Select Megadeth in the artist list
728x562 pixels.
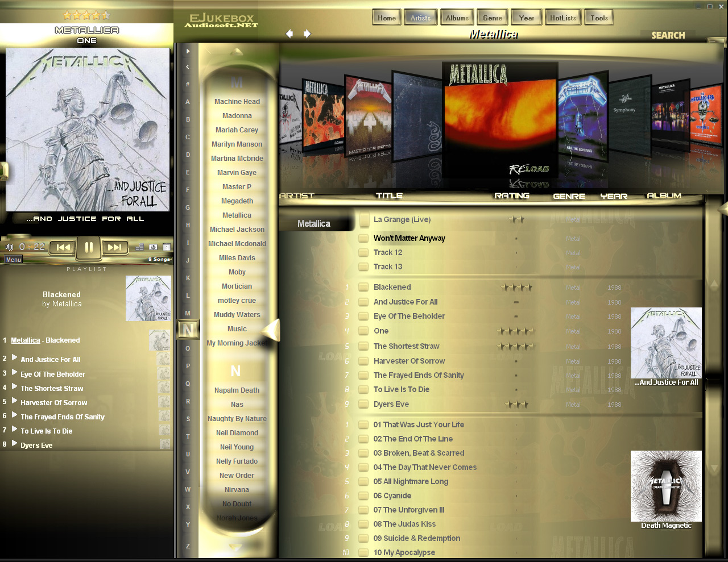click(237, 201)
